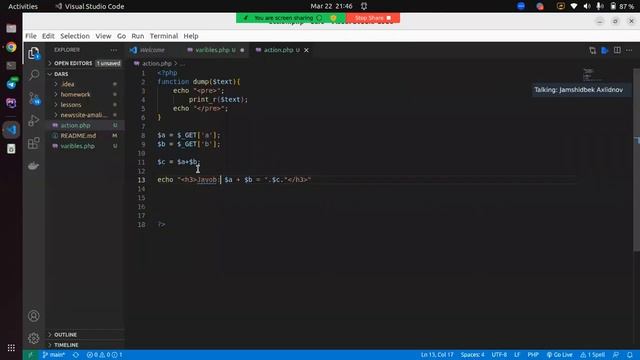Viewport: 640px width, 360px height.
Task: Click the open changes icon in editor toolbar
Action: (x=592, y=50)
